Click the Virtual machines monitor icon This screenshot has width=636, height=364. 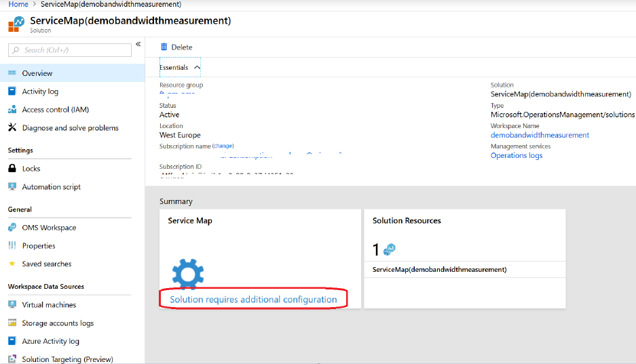point(12,304)
